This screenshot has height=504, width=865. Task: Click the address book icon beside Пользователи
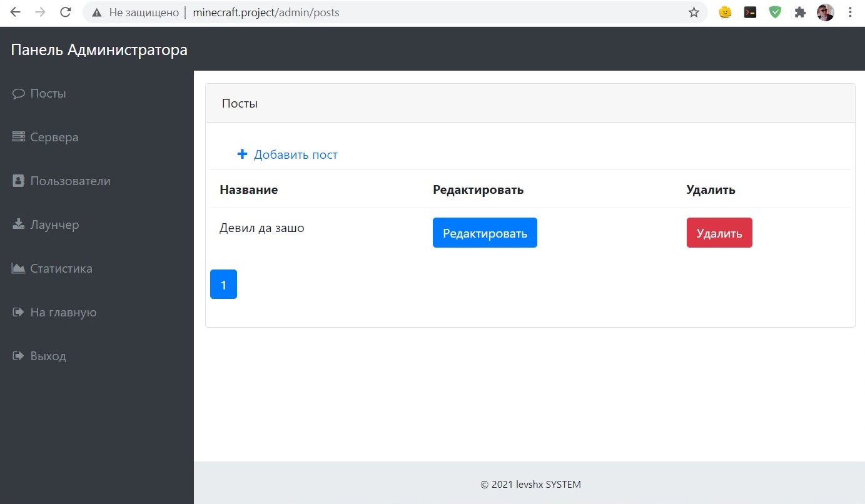click(18, 181)
